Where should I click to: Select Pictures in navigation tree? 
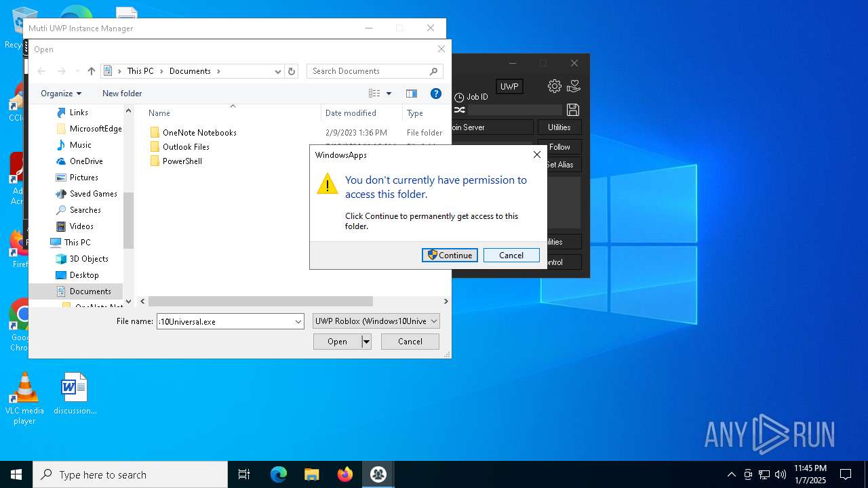[83, 178]
